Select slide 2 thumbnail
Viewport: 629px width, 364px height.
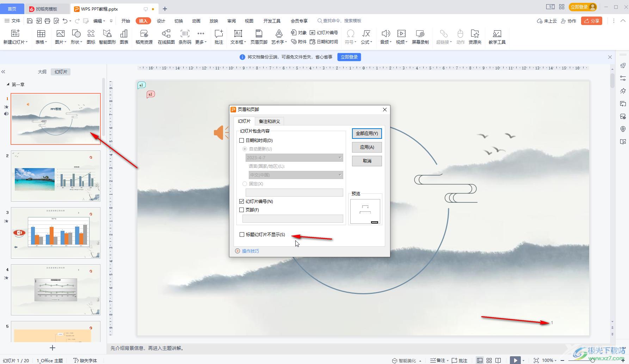tap(56, 176)
